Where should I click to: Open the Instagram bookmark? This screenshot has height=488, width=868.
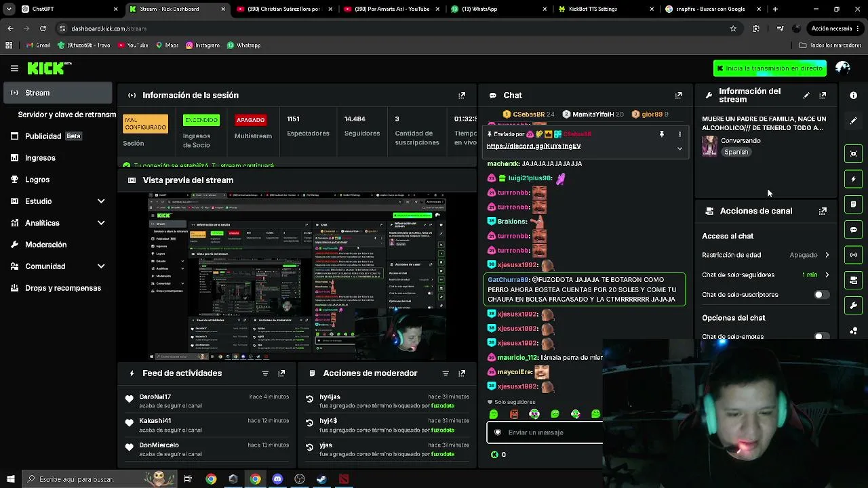203,45
